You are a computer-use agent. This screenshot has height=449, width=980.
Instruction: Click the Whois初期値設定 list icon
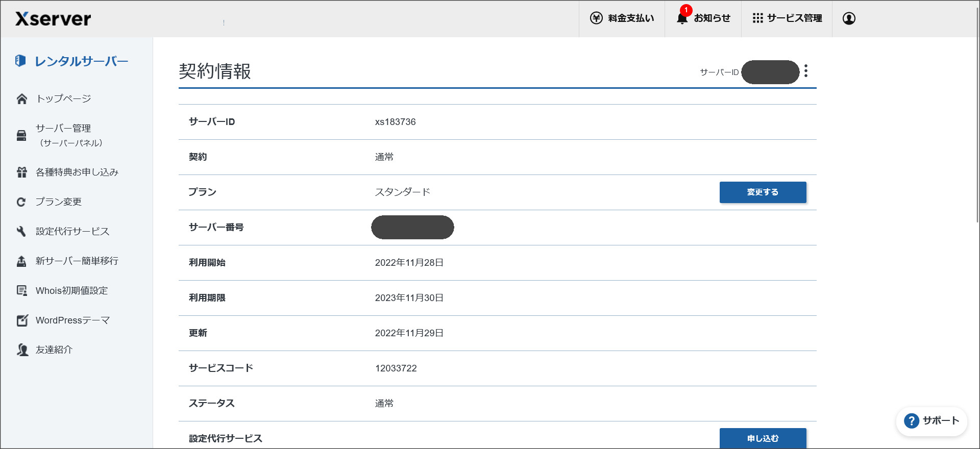tap(21, 291)
